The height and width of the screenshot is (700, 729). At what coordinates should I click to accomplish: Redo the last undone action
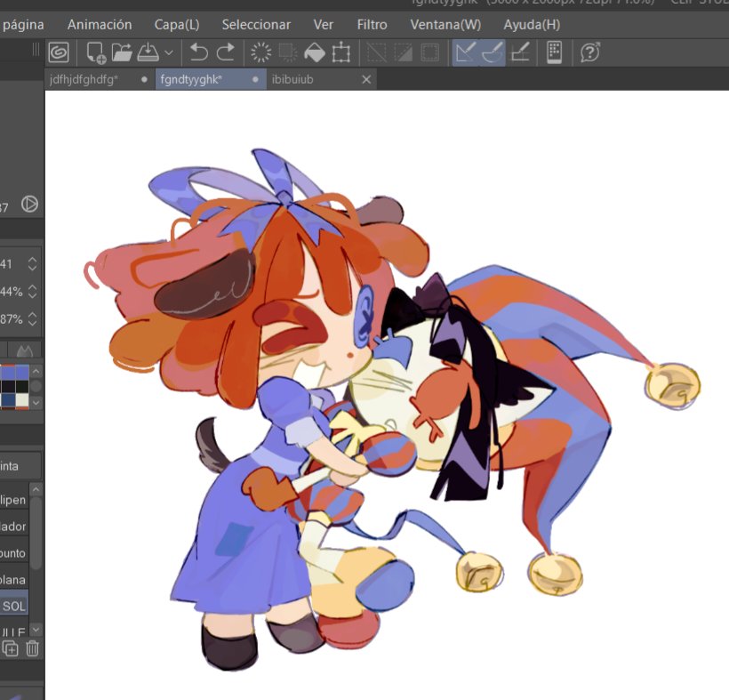click(x=226, y=52)
